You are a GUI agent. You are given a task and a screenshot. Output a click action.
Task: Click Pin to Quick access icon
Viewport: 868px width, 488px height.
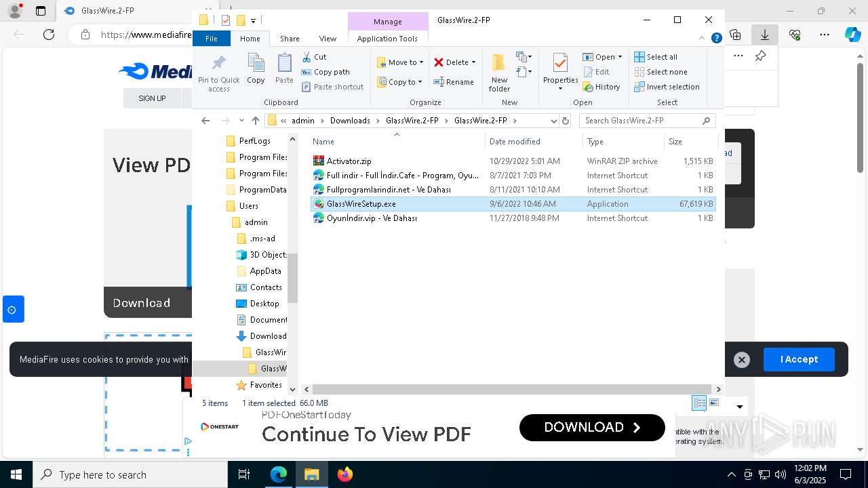point(218,73)
